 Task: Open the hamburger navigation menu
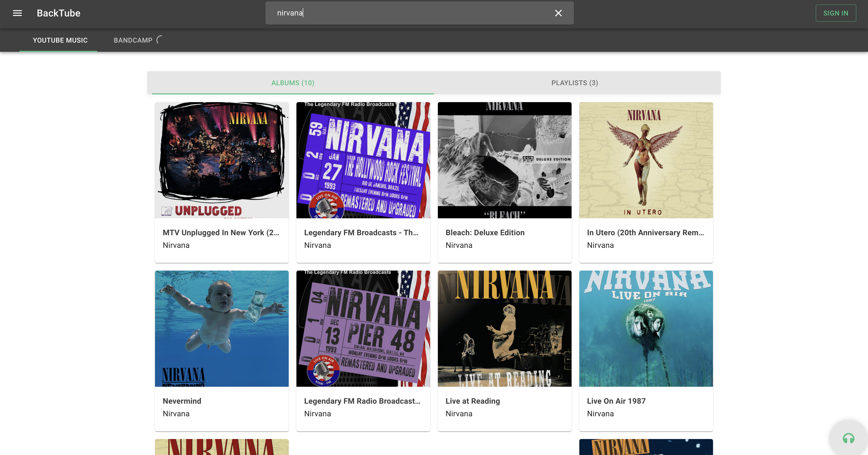coord(17,13)
